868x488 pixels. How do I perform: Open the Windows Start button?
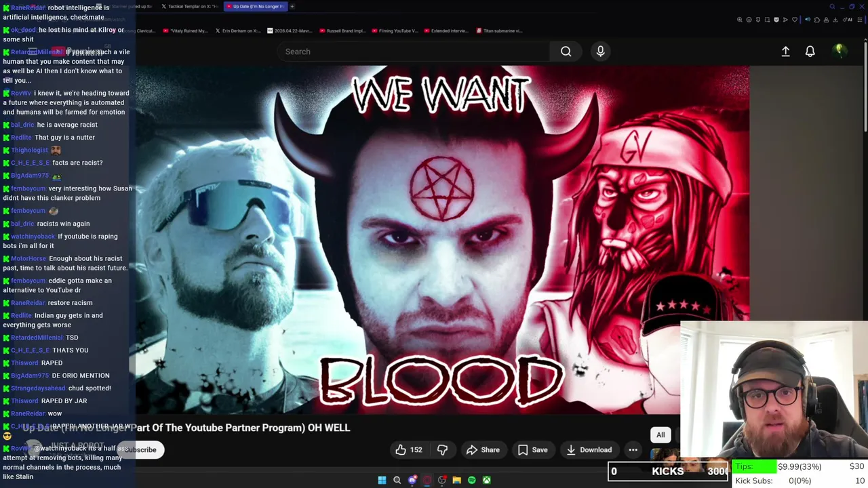pos(382,480)
